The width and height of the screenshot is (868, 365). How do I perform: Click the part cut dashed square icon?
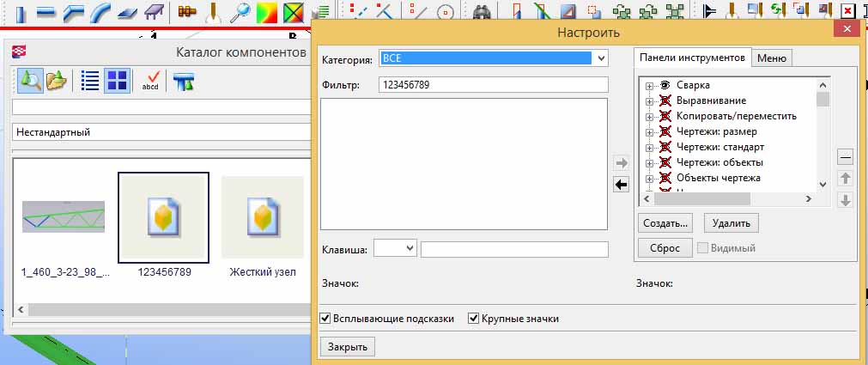click(594, 12)
